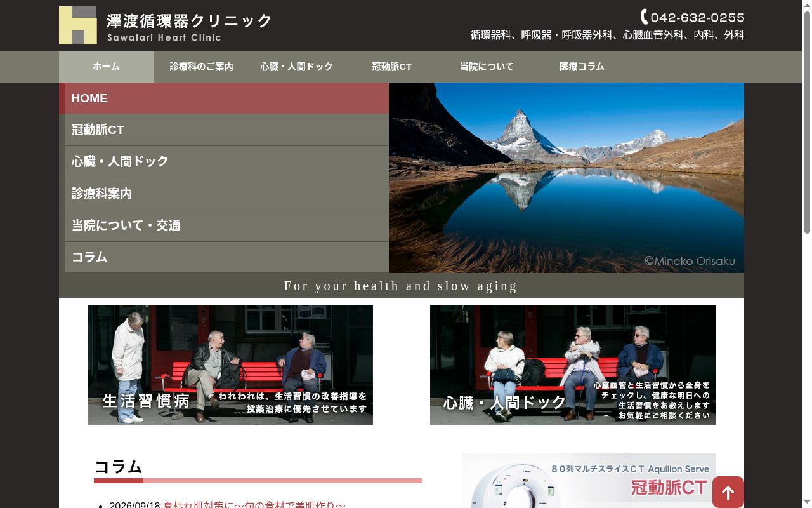Click the phone number 042-632-0255
Screen dimensions: 812x508
(x=692, y=17)
